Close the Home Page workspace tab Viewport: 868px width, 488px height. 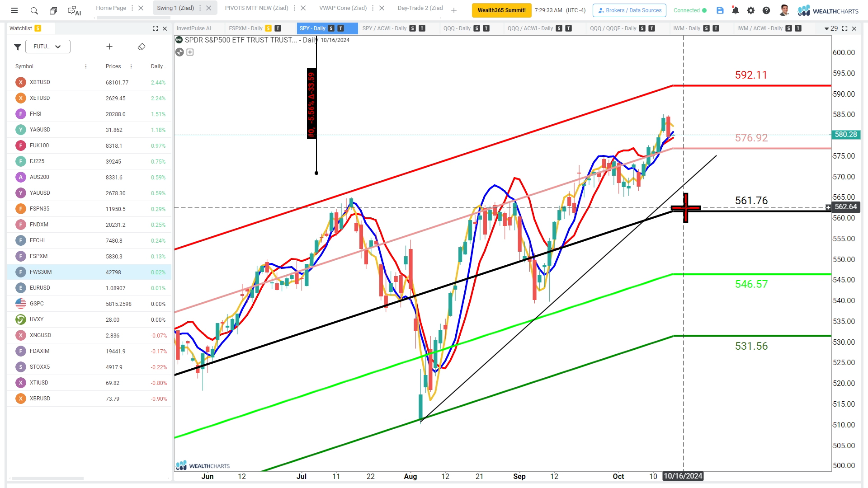click(x=141, y=8)
